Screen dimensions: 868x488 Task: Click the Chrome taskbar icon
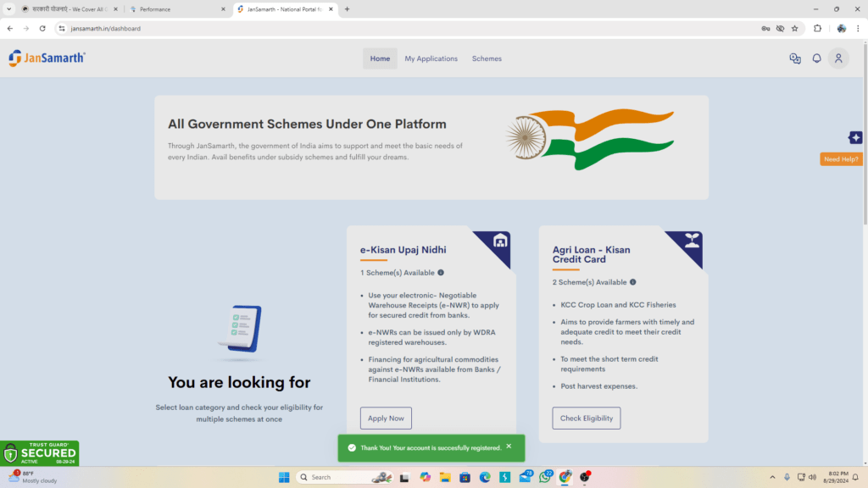[x=565, y=477]
